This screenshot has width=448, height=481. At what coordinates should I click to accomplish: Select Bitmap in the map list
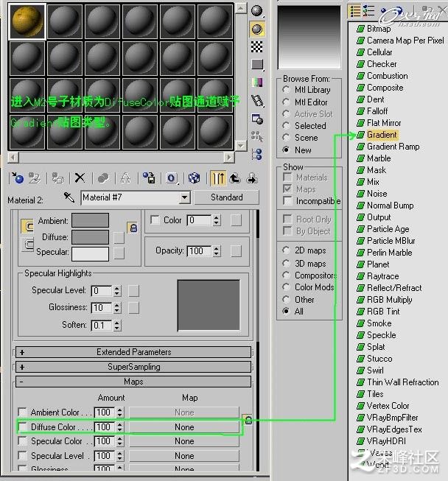379,29
